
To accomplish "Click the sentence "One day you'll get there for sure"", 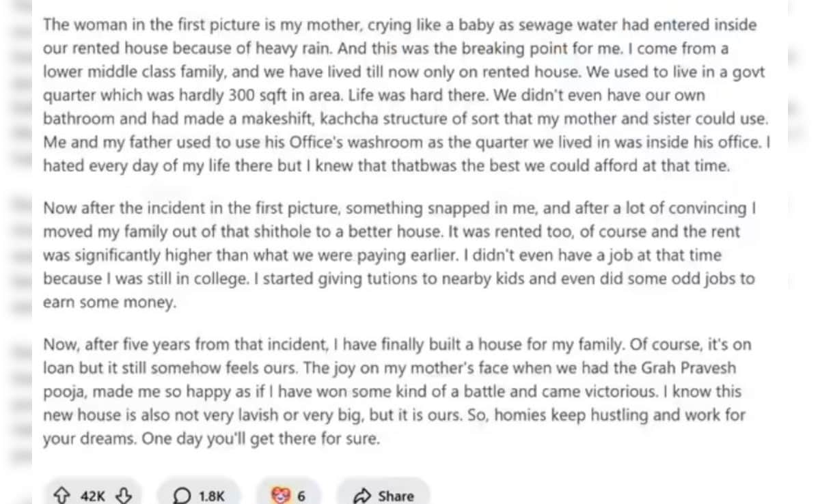I will point(260,438).
